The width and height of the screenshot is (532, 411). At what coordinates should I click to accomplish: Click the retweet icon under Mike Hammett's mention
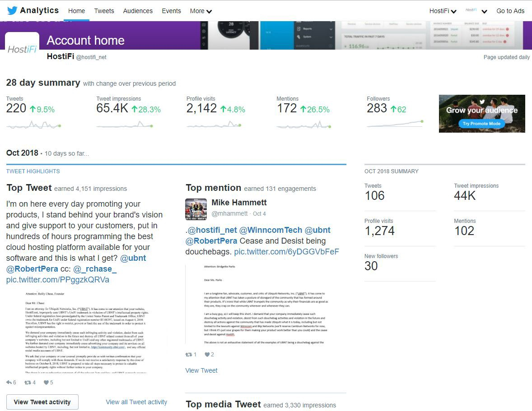(189, 355)
